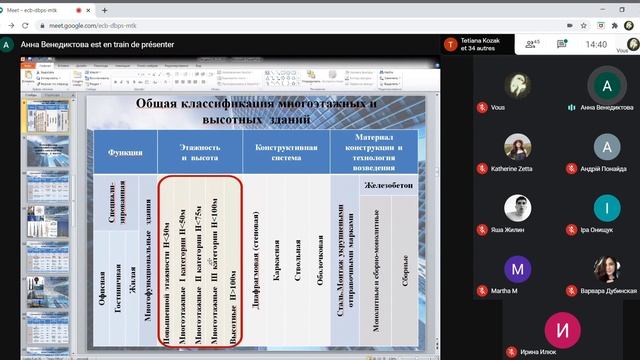This screenshot has width=640, height=360.
Task: Open the Chrome extensions puzzle icon
Action: [x=615, y=25]
